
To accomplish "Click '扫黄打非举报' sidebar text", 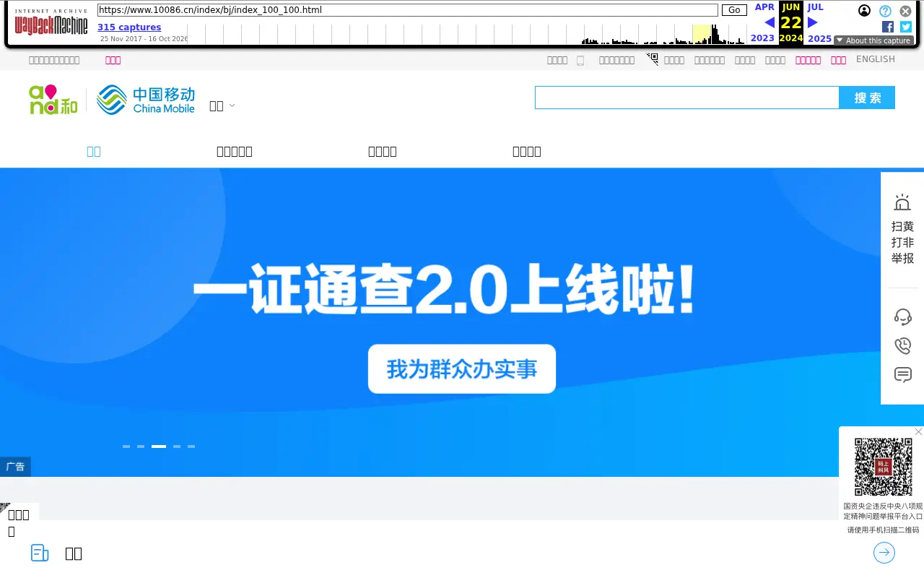I will (902, 242).
